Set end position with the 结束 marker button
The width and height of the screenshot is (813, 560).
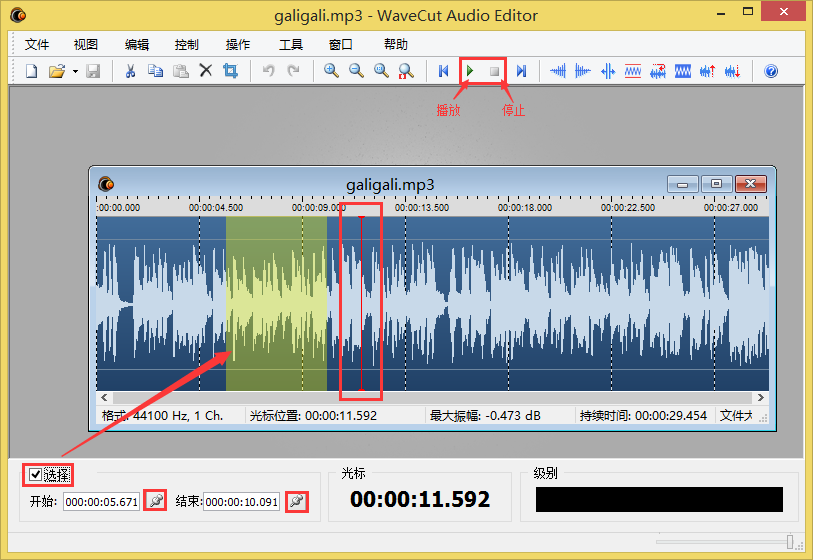[x=297, y=501]
